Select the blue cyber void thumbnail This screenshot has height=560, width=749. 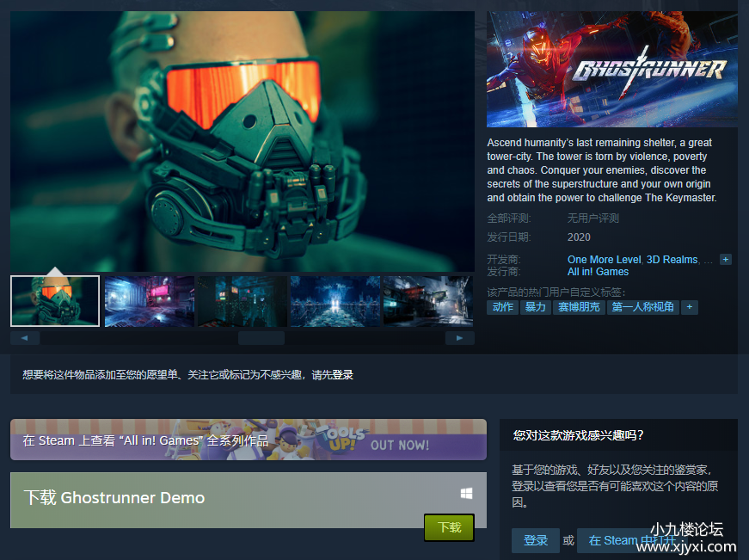pos(335,301)
